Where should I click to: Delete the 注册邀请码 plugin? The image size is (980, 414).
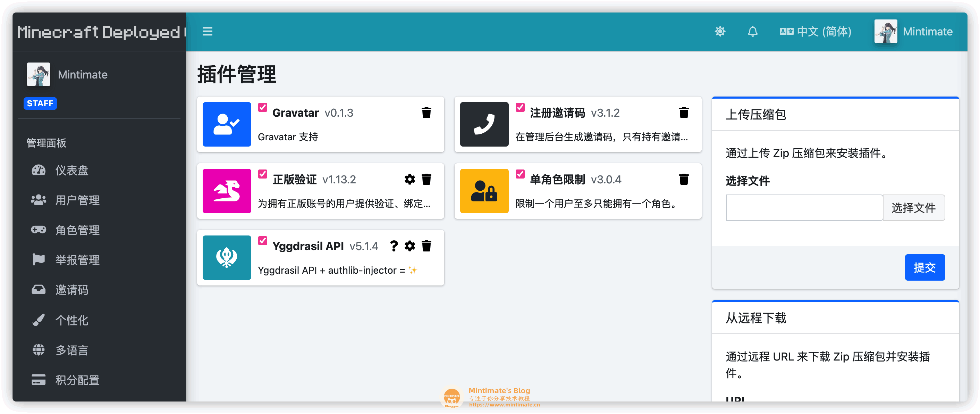click(x=684, y=113)
